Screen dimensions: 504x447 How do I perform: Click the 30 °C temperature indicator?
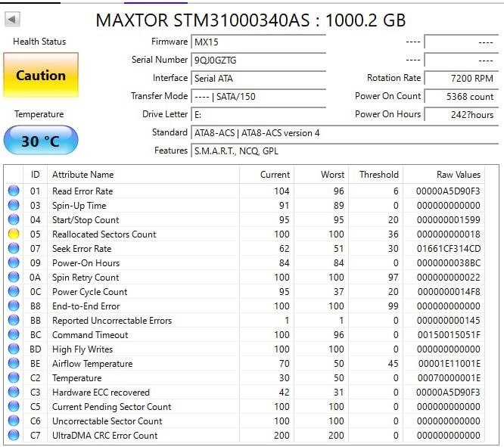pyautogui.click(x=41, y=141)
